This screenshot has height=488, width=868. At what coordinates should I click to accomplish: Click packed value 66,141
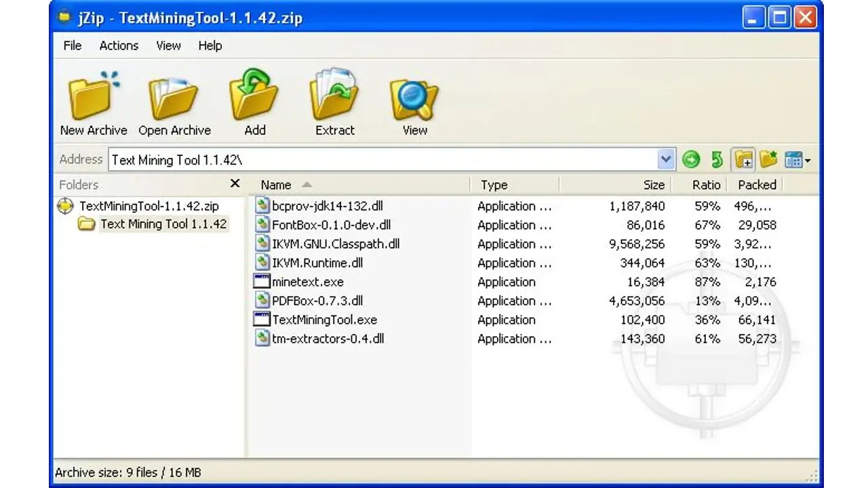757,320
